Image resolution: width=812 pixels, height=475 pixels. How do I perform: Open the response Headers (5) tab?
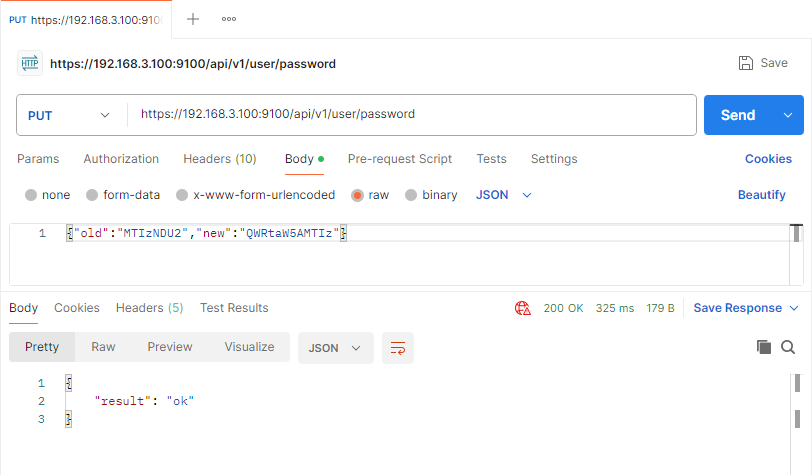(150, 308)
